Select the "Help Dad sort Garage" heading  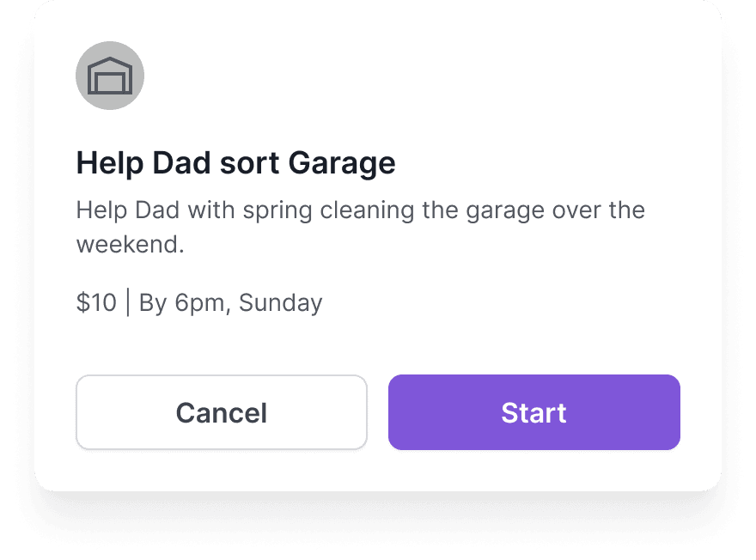[x=235, y=163]
